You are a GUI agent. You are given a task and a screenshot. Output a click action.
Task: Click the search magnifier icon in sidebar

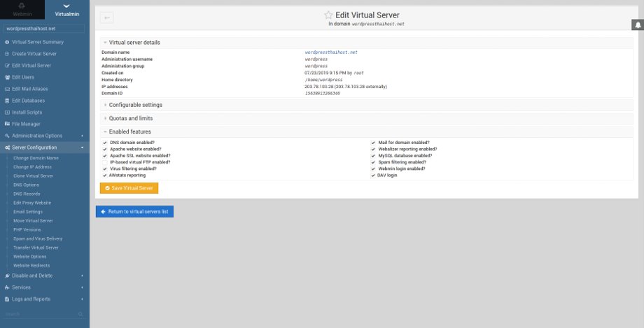point(80,315)
